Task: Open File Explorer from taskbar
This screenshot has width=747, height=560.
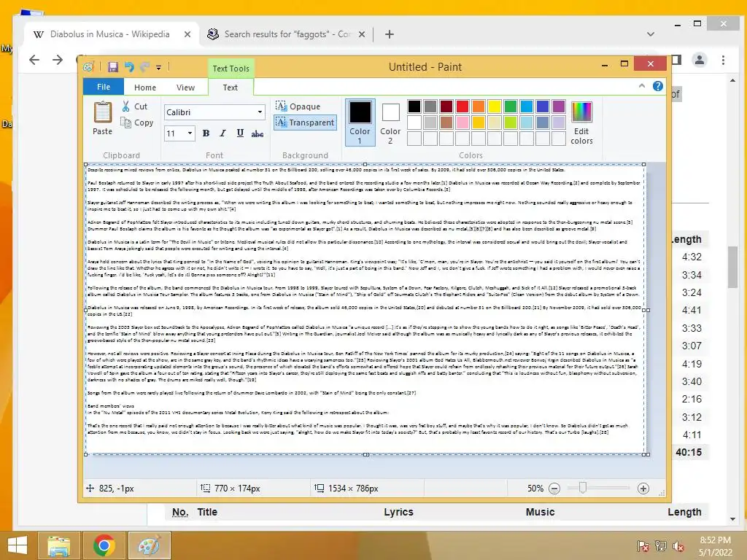Action: tap(58, 545)
